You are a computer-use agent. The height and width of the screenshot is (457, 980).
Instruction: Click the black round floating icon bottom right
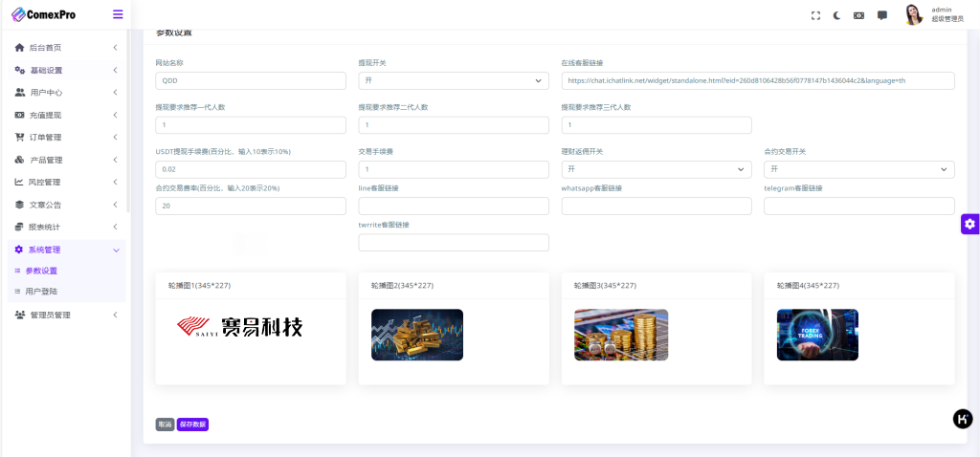click(963, 419)
